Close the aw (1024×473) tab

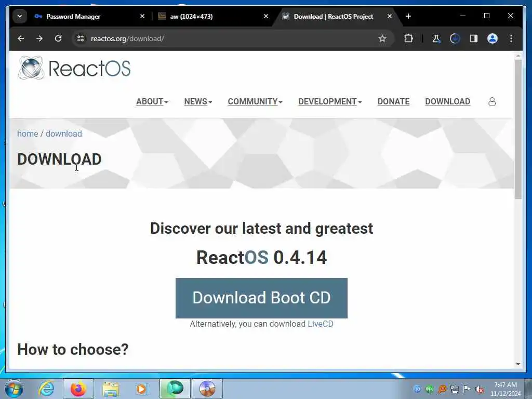click(266, 16)
